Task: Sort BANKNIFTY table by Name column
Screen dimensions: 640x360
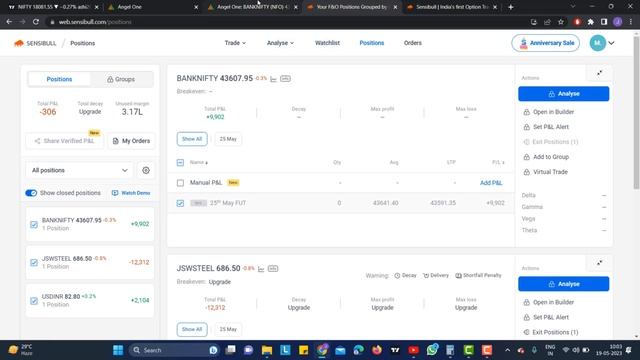Action: [199, 162]
